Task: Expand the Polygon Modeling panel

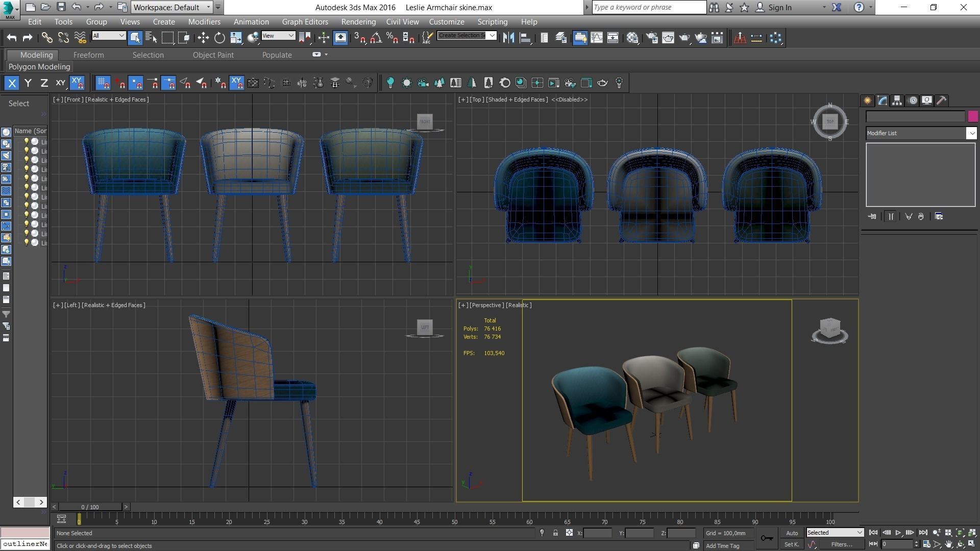Action: pos(39,67)
